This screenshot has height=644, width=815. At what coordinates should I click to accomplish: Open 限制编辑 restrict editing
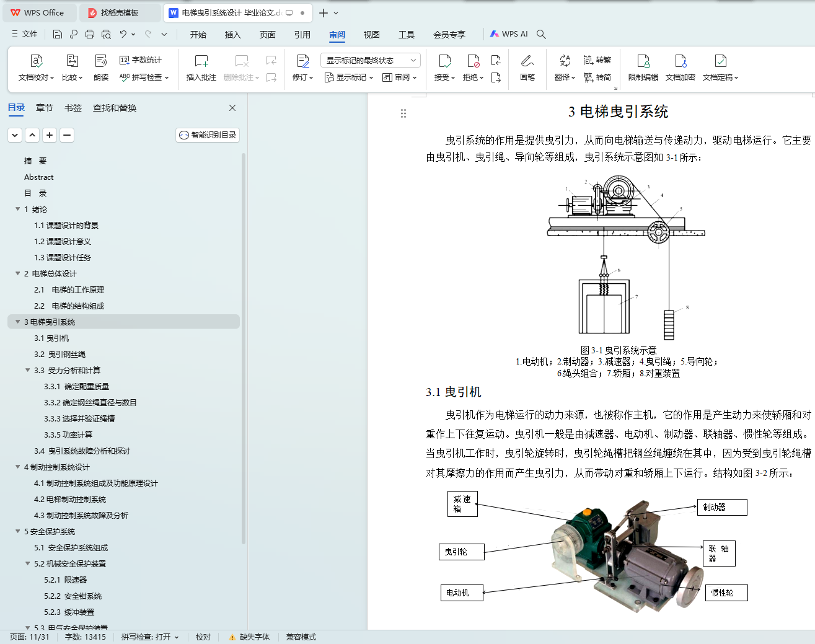[x=643, y=68]
